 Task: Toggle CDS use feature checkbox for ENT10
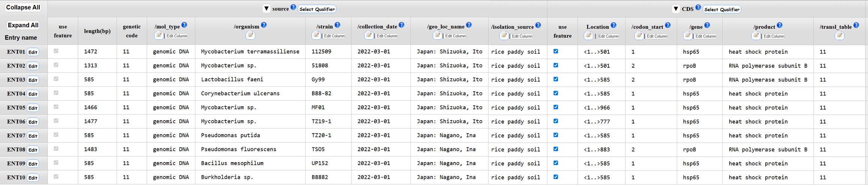point(556,177)
